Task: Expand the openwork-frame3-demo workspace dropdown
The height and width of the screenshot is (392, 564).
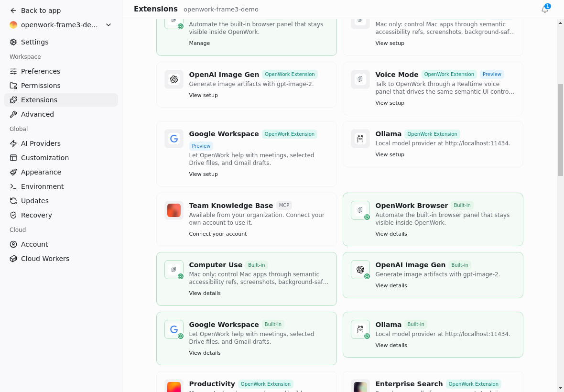Action: 108,25
